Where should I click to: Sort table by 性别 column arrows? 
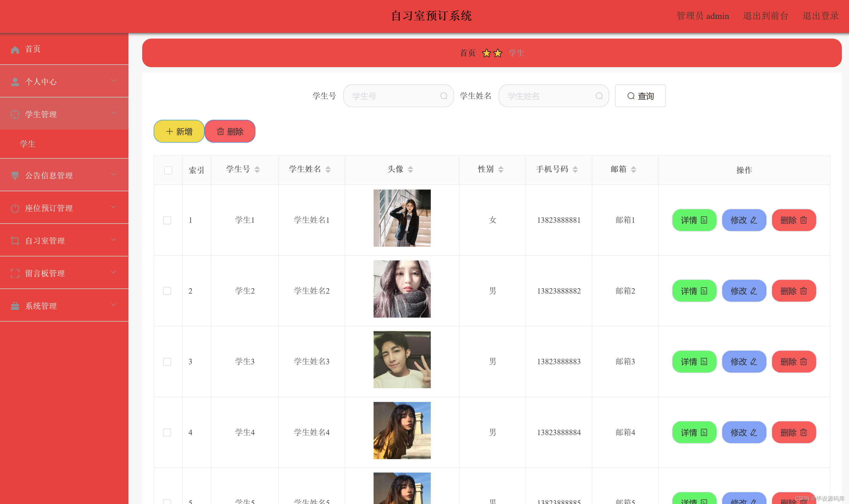click(x=501, y=170)
